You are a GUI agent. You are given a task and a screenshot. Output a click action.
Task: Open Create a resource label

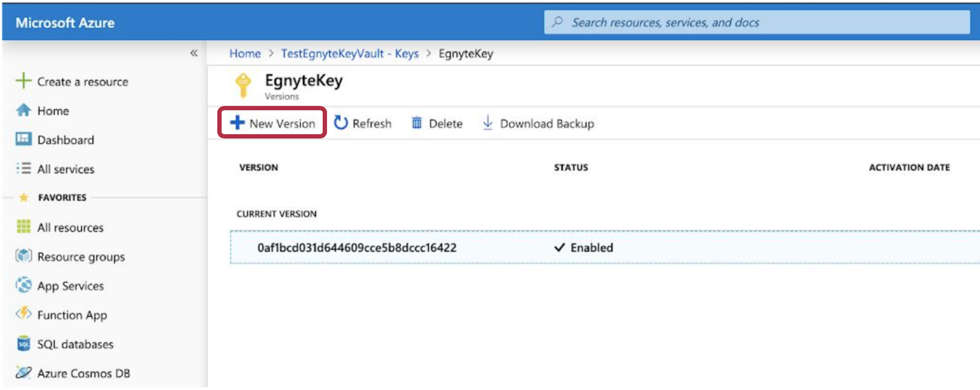83,82
